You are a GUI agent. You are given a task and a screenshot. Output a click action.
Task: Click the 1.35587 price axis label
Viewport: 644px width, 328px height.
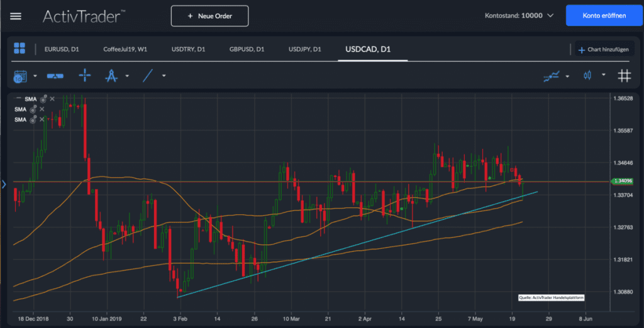coord(623,131)
